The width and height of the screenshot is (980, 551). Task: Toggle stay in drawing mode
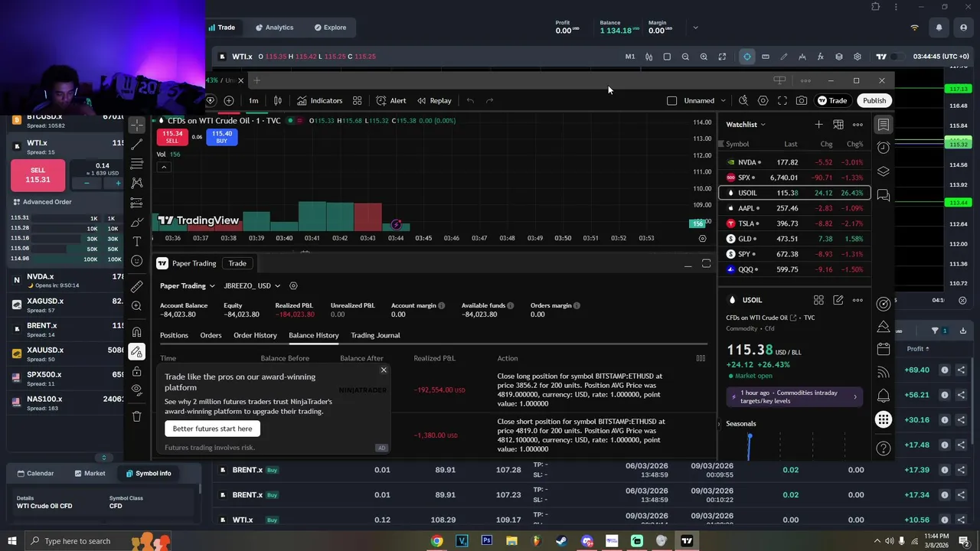coord(136,351)
